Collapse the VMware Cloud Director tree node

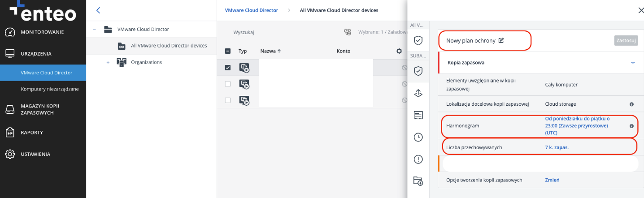click(94, 30)
